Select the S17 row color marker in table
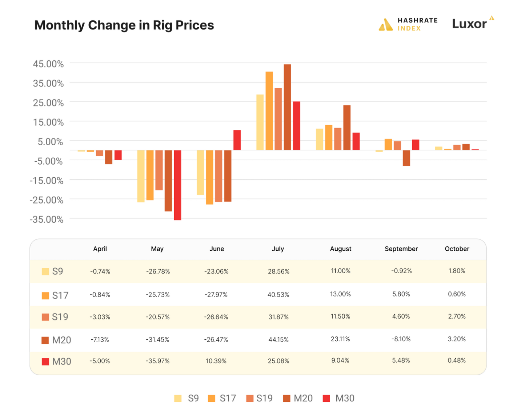This screenshot has height=420, width=509. (45, 295)
